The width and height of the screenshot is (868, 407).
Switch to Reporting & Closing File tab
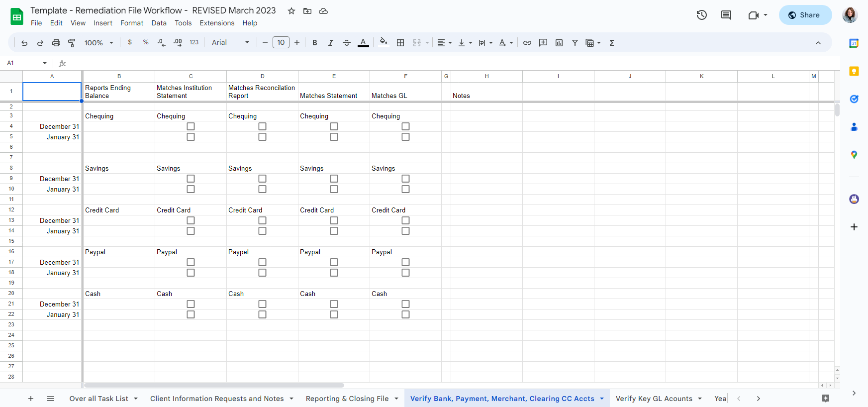click(x=347, y=399)
